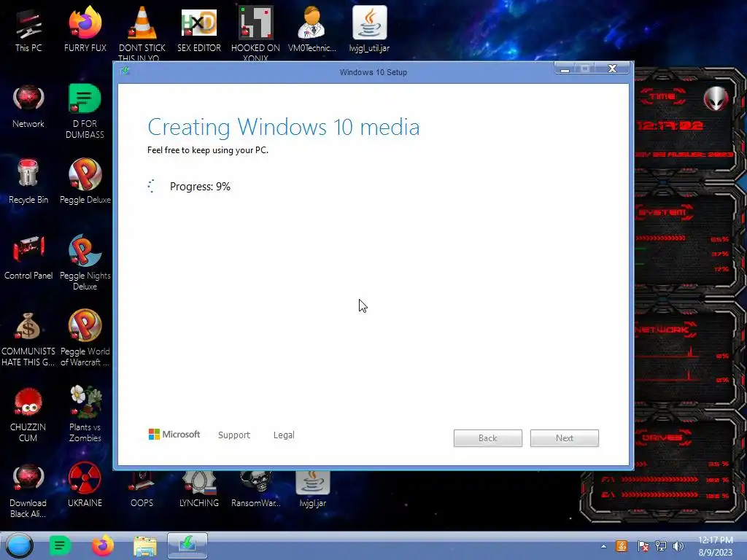Image resolution: width=747 pixels, height=560 pixels.
Task: Click the Alienware head gadget icon
Action: point(716,98)
